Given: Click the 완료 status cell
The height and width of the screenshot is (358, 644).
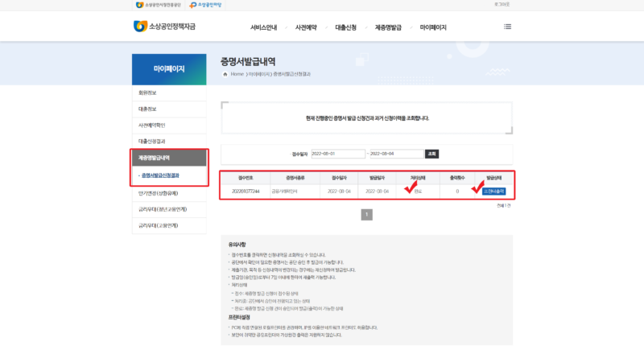Looking at the screenshot, I should (418, 191).
